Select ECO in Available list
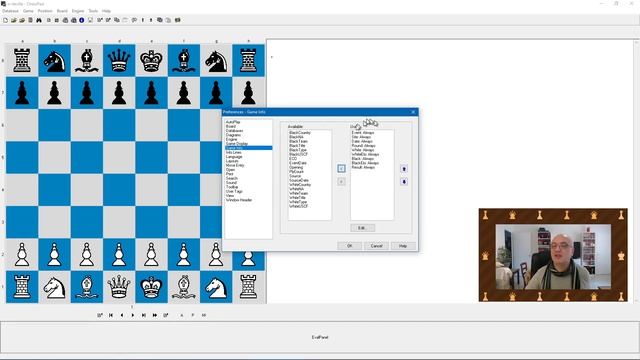Screen dimensions: 640x360 [293, 159]
